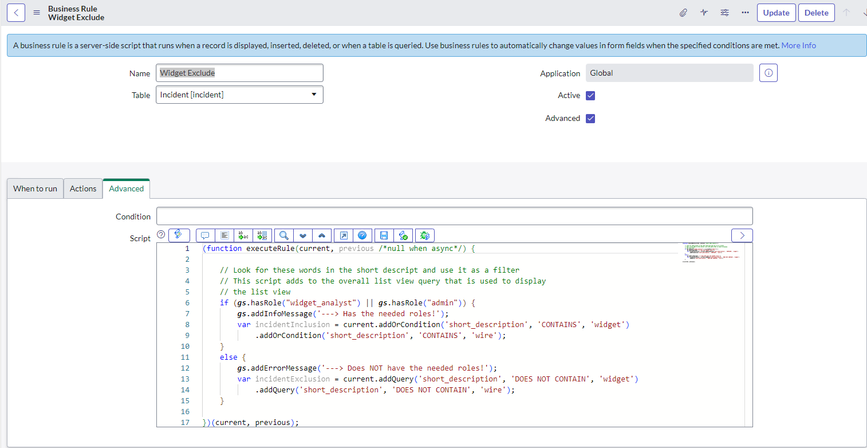Show Application info via the circled i icon
The image size is (867, 448).
pos(768,73)
